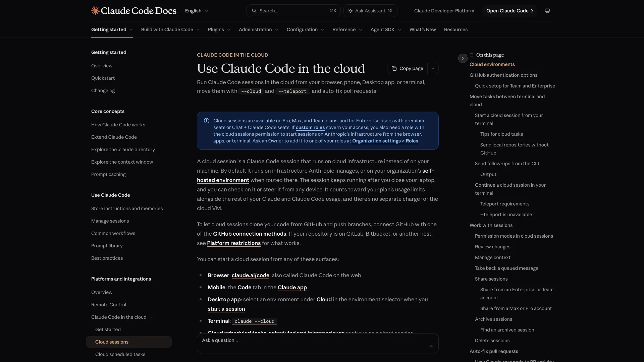
Task: Go to the What's New tab
Action: point(423,29)
